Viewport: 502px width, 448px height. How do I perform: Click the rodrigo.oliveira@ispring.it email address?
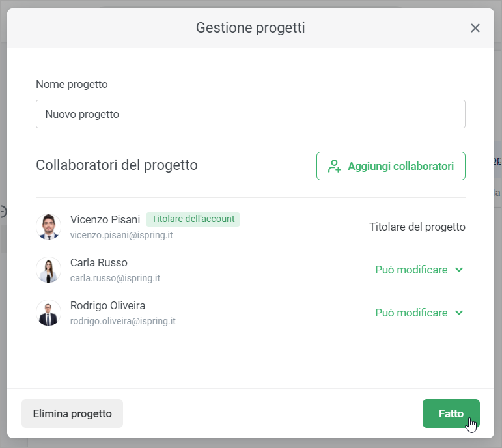123,321
